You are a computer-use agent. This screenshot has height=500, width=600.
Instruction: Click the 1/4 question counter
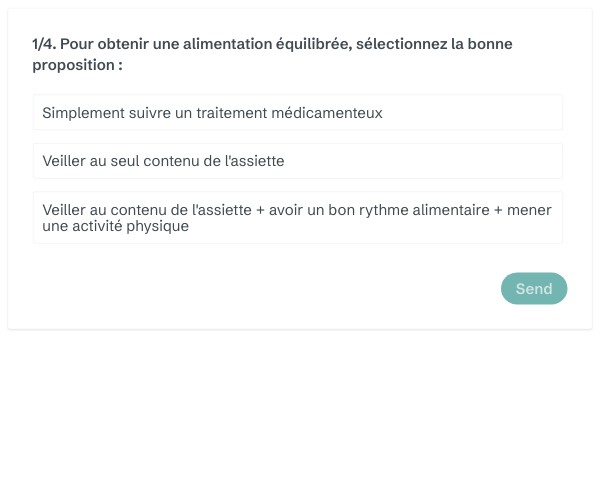click(44, 44)
